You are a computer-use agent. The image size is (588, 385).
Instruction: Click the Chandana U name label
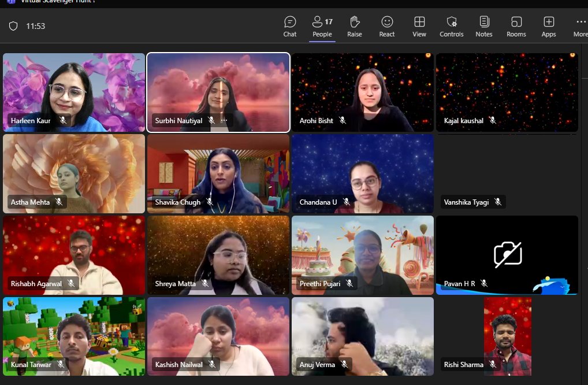point(318,202)
